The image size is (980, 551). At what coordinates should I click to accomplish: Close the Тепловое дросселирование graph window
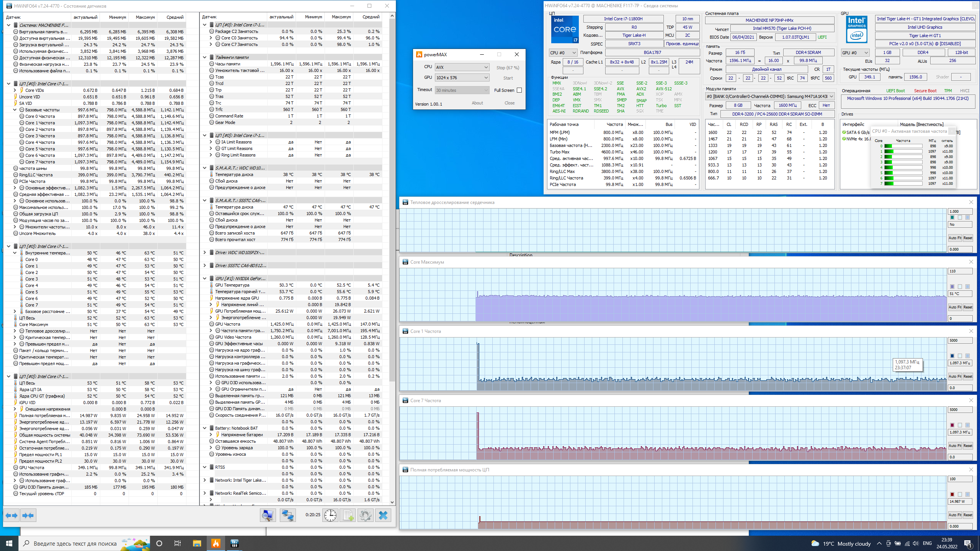point(971,202)
